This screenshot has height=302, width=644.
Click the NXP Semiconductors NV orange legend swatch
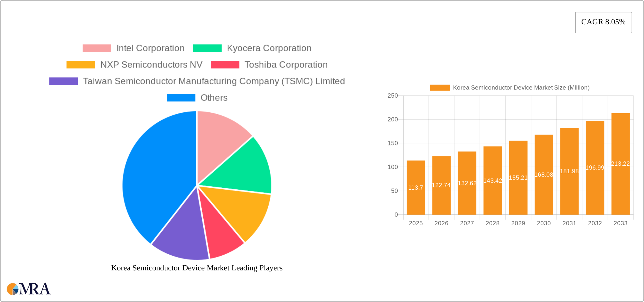80,65
